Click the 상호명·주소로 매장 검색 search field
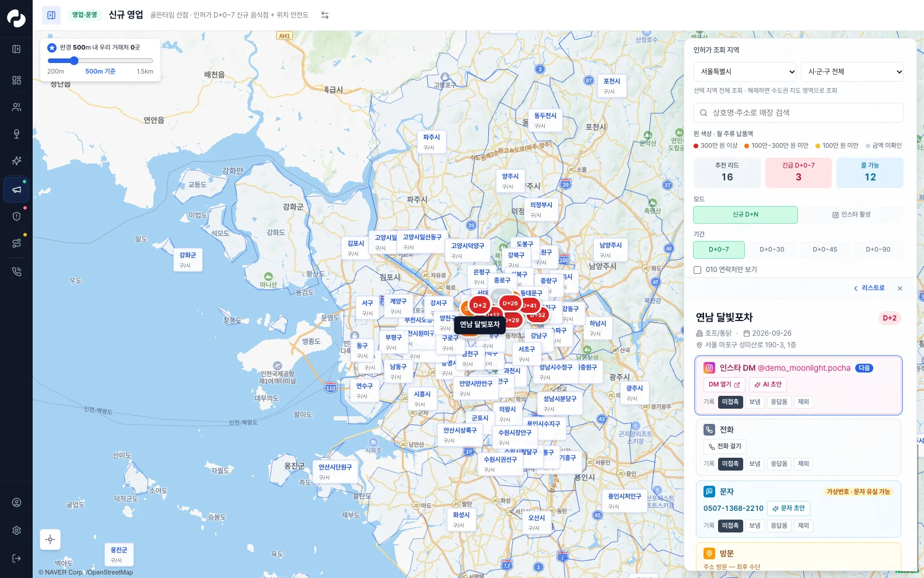Screen dimensions: 924x578 799,113
